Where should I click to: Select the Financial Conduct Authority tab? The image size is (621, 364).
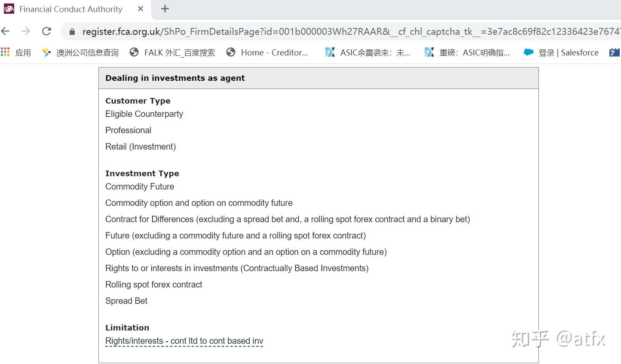click(71, 9)
